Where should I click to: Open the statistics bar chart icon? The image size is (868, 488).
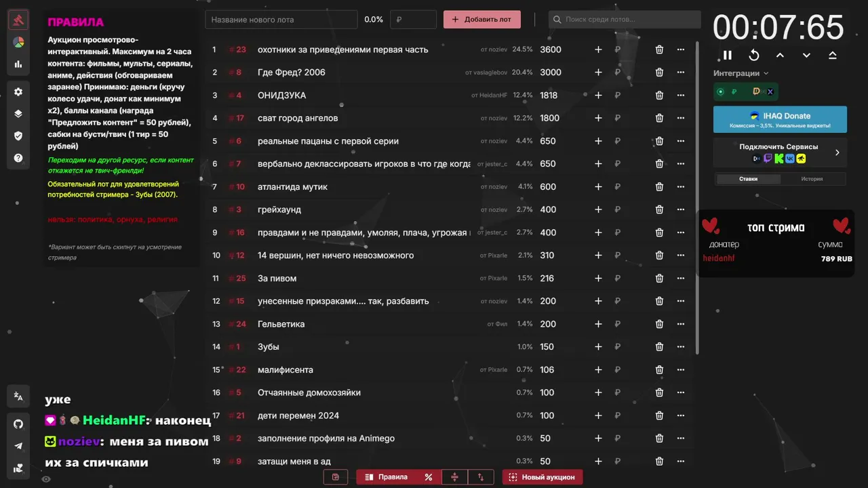(x=18, y=64)
